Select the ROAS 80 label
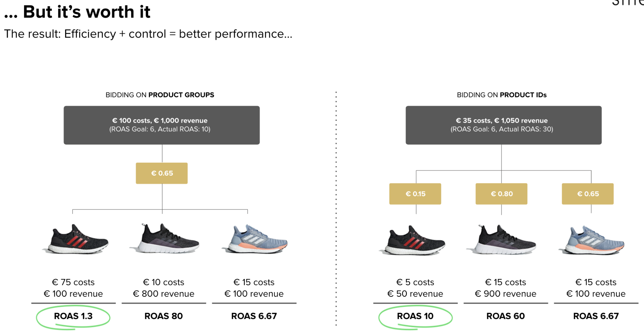The width and height of the screenshot is (644, 336). click(164, 316)
